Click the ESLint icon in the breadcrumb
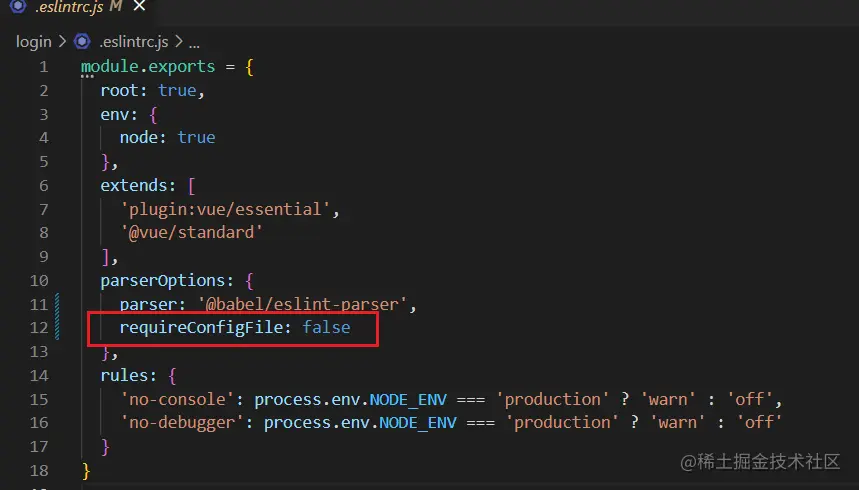The height and width of the screenshot is (490, 859). click(82, 42)
